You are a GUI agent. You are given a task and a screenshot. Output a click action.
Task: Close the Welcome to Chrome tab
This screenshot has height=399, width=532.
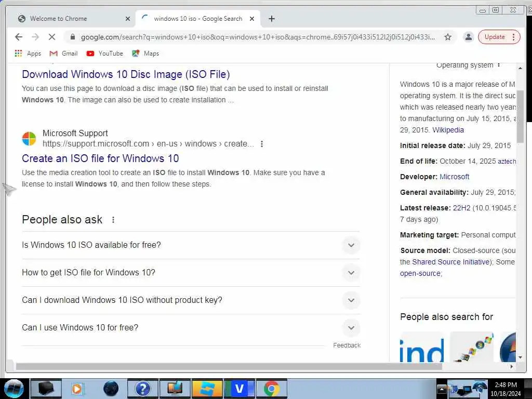[x=128, y=19]
